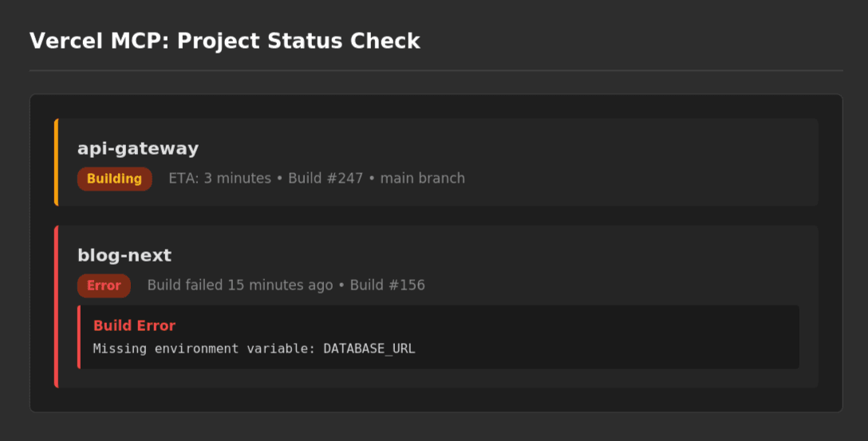Click the red bar beside the Build Error box
The image size is (868, 441).
79,337
